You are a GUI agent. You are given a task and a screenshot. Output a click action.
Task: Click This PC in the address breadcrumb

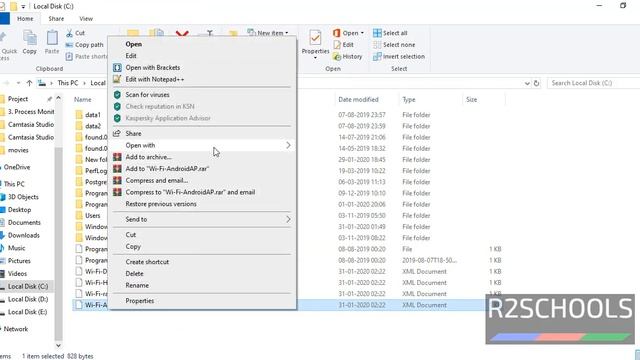(x=68, y=83)
